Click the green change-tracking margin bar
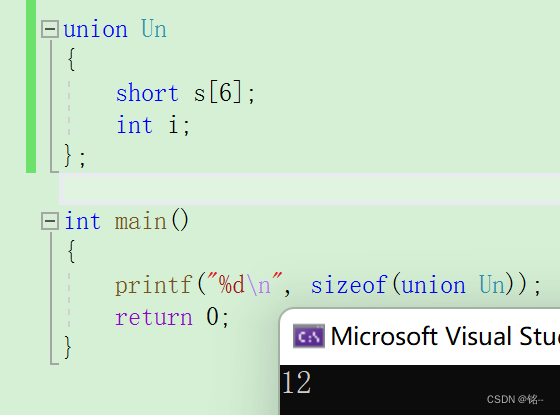The image size is (560, 415). coord(31,86)
